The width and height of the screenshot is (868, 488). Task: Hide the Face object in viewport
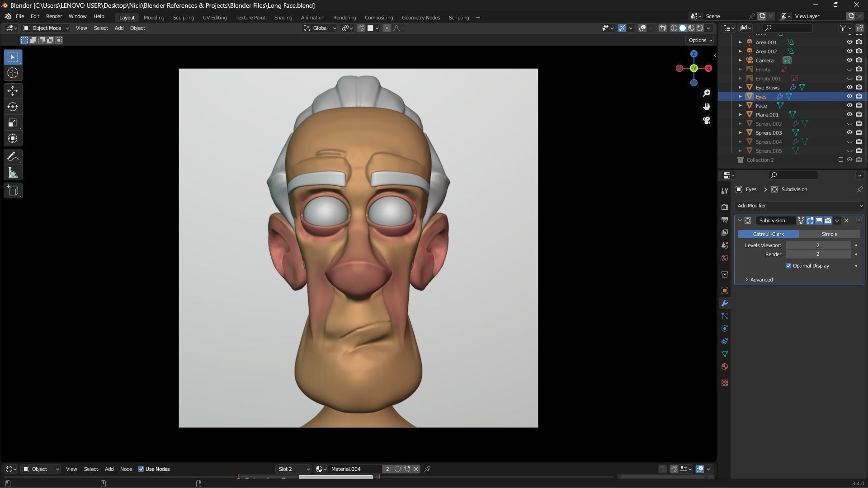(849, 105)
